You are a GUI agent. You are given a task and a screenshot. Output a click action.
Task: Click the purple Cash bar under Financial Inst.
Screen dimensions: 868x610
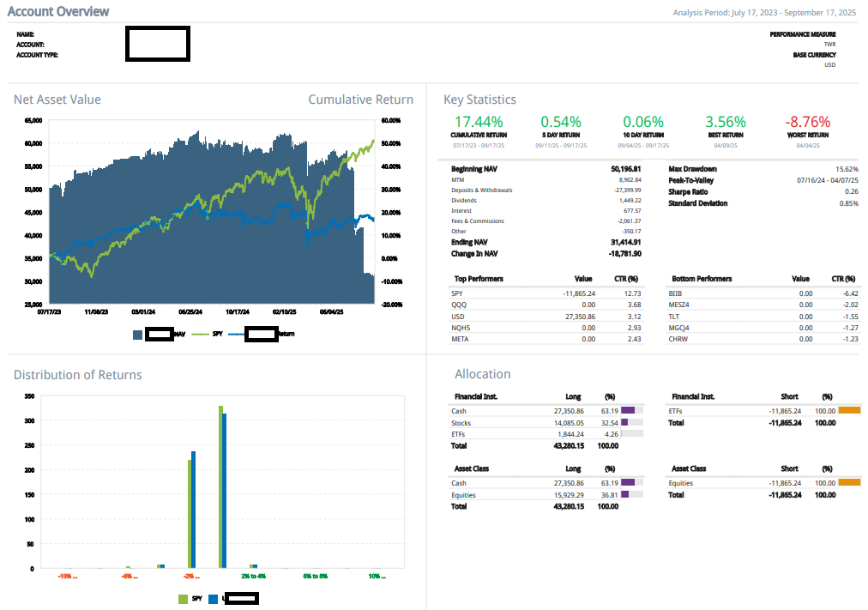(x=628, y=411)
